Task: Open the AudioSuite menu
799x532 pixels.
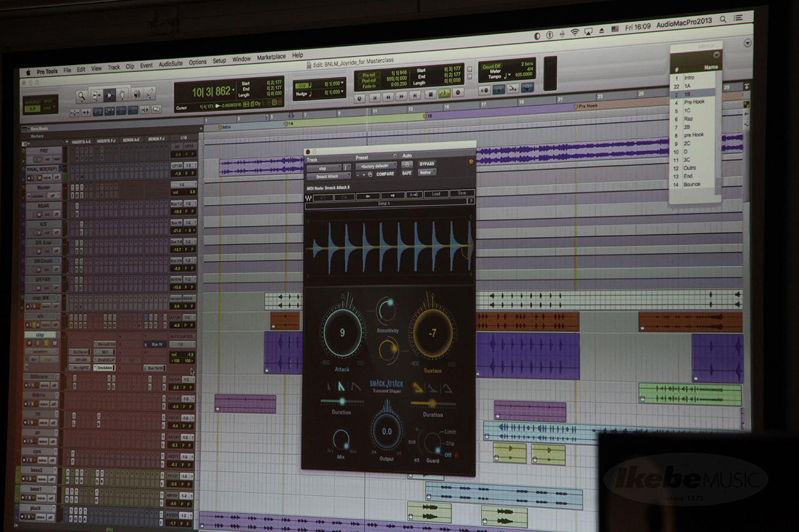Action: click(x=170, y=64)
